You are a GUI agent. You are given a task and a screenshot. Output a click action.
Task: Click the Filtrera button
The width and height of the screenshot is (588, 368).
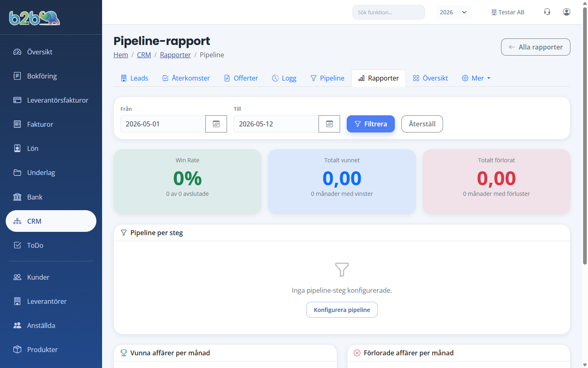pyautogui.click(x=371, y=124)
